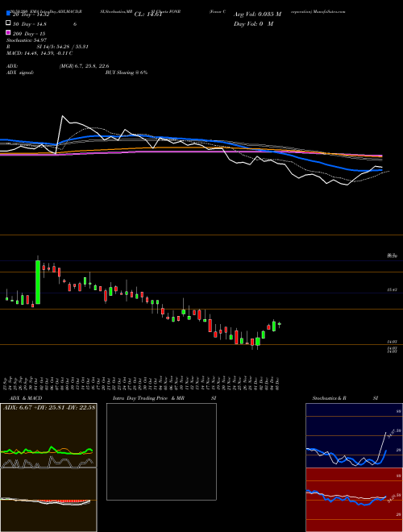Image resolution: width=403 pixels, height=532 pixels.
Task: Click the 15.42 price axis label
Action: tap(392, 290)
